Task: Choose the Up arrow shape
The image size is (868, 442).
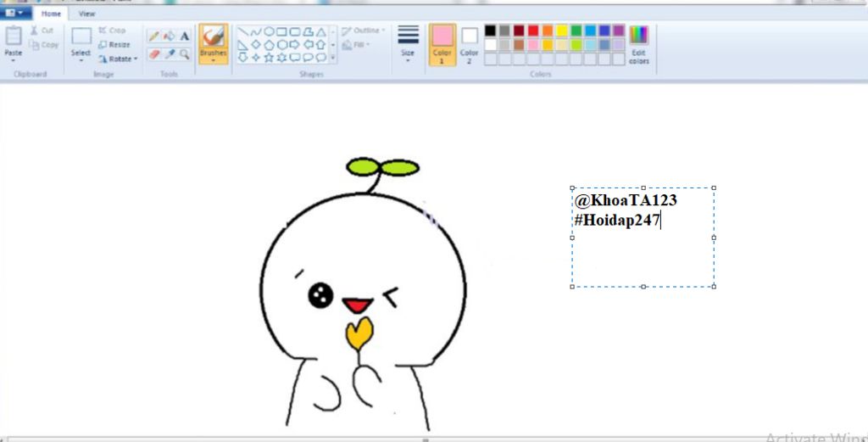Action: 320,45
